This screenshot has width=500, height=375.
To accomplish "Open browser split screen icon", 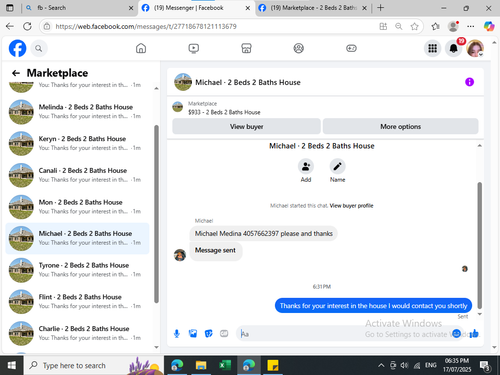I will coord(383,26).
